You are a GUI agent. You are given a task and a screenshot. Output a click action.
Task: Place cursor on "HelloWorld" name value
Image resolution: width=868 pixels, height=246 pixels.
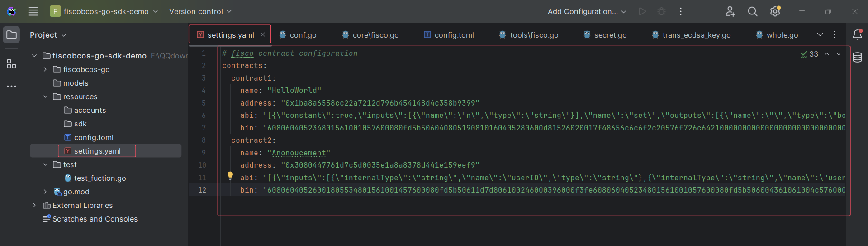pos(294,90)
